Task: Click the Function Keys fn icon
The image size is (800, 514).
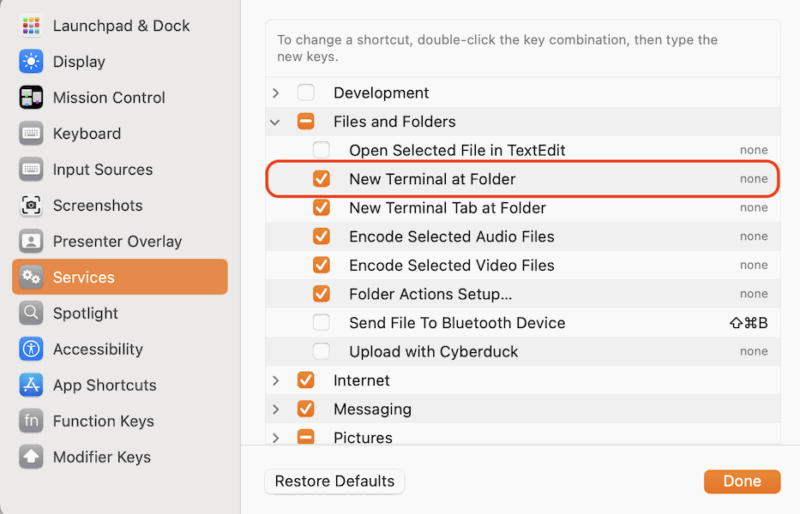Action: pos(31,421)
